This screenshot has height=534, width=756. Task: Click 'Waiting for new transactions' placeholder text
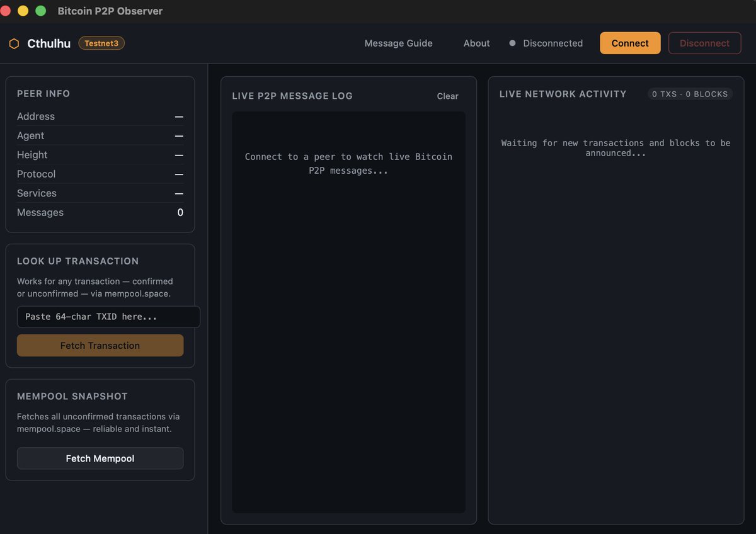[x=616, y=148]
